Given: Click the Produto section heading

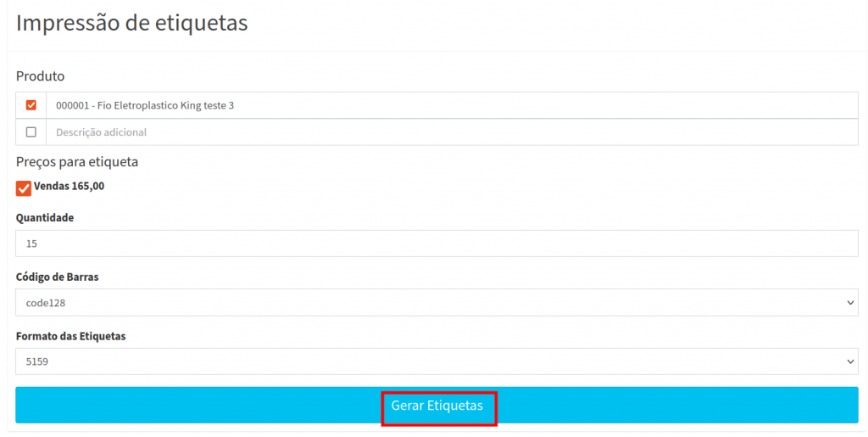Looking at the screenshot, I should (40, 76).
